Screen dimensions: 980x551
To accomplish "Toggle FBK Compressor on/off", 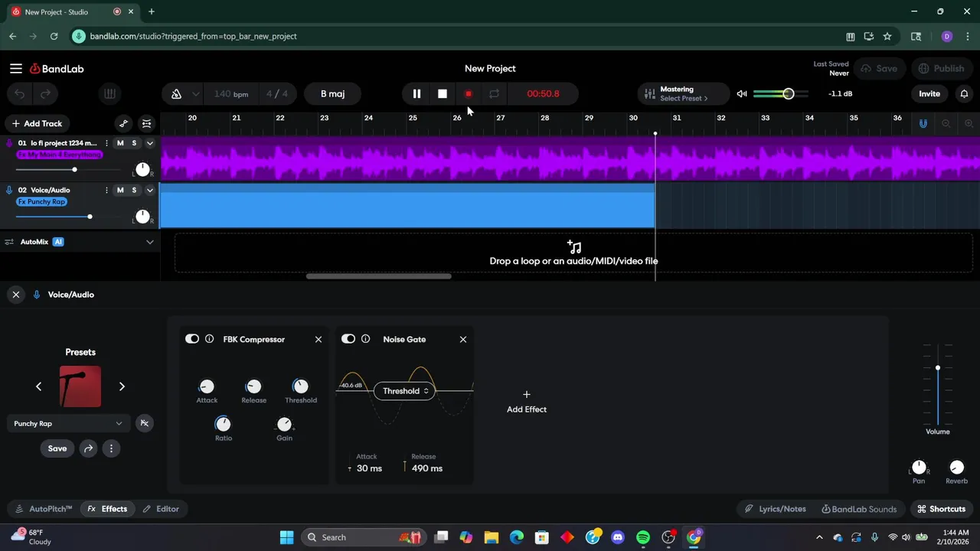I will pos(192,339).
